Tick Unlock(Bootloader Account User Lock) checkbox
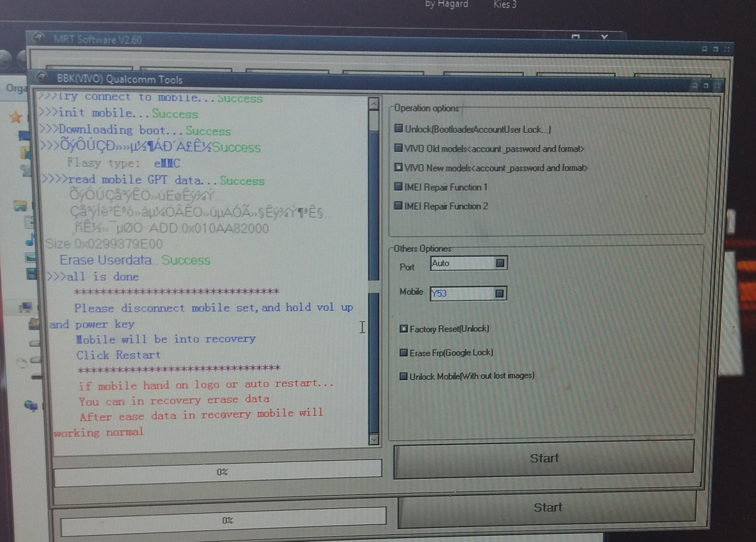756x542 pixels. (398, 129)
